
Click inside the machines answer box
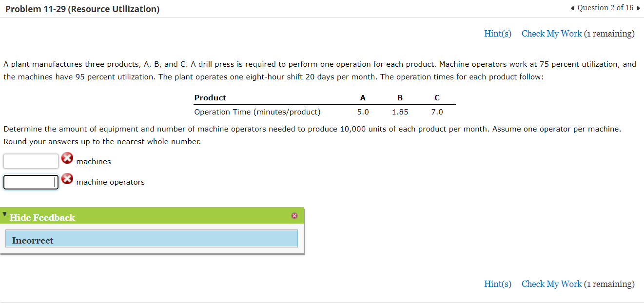[x=30, y=160]
